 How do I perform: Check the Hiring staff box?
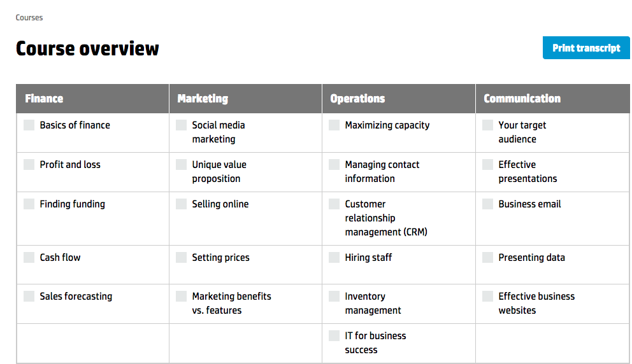click(334, 258)
